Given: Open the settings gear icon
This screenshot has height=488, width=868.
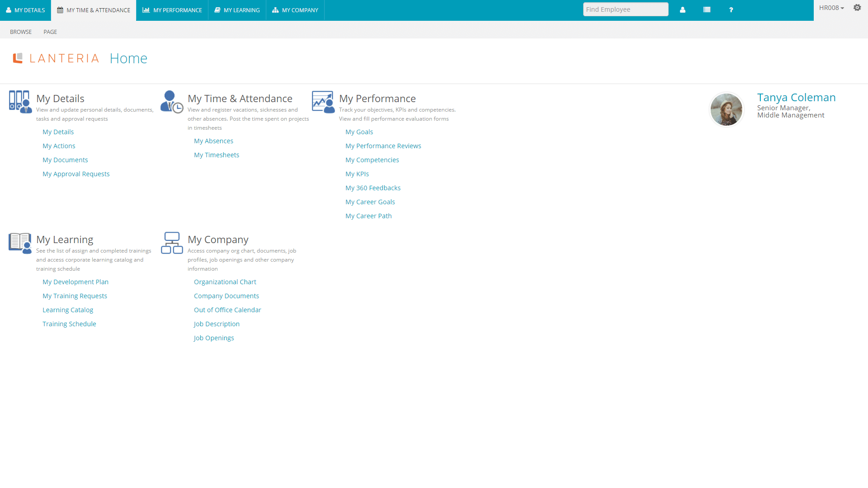Looking at the screenshot, I should (857, 8).
